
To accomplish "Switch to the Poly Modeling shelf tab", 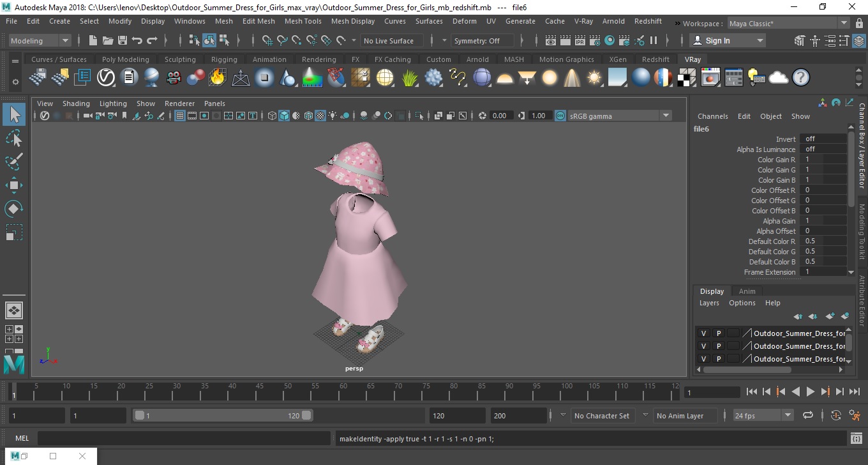I will 125,59.
